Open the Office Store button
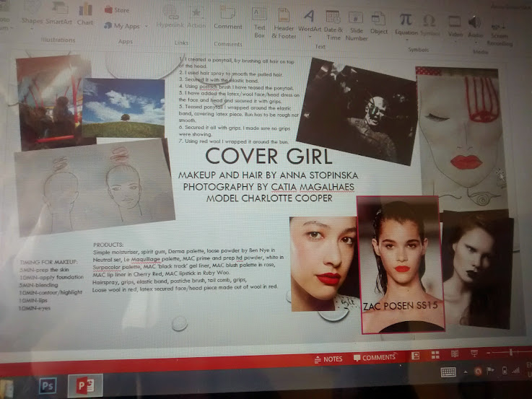The image size is (532, 399). (117, 10)
